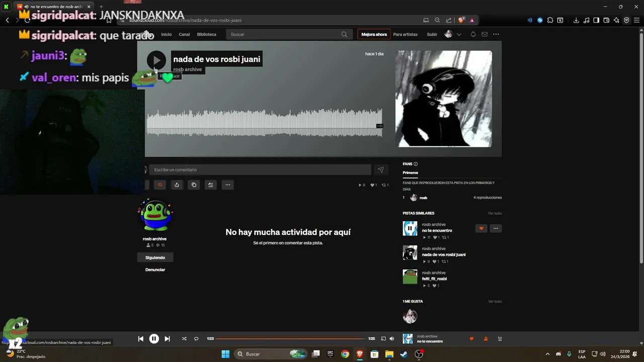Click the share page icon in address bar
Image resolution: width=644 pixels, height=362 pixels.
[x=449, y=20]
